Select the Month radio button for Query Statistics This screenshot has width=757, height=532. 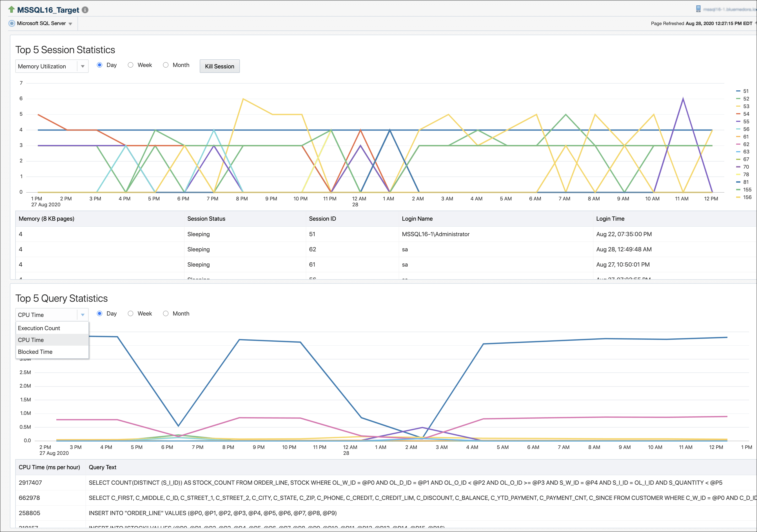[166, 314]
